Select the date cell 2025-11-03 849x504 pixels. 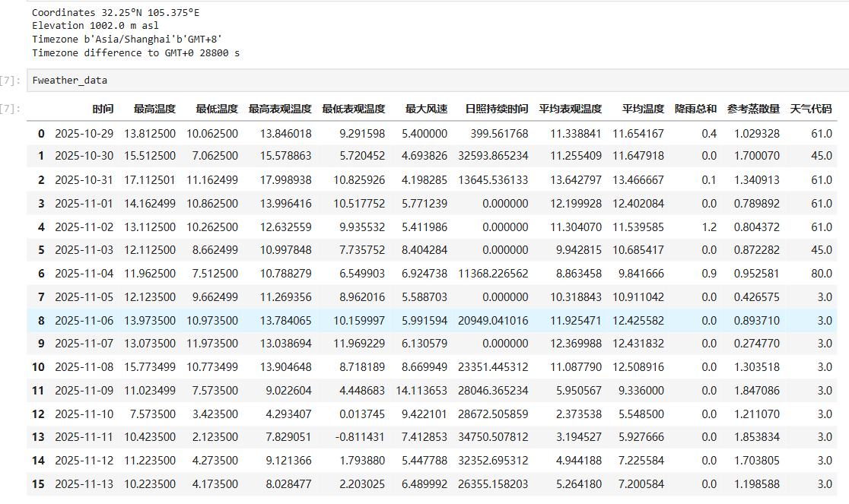pos(84,250)
